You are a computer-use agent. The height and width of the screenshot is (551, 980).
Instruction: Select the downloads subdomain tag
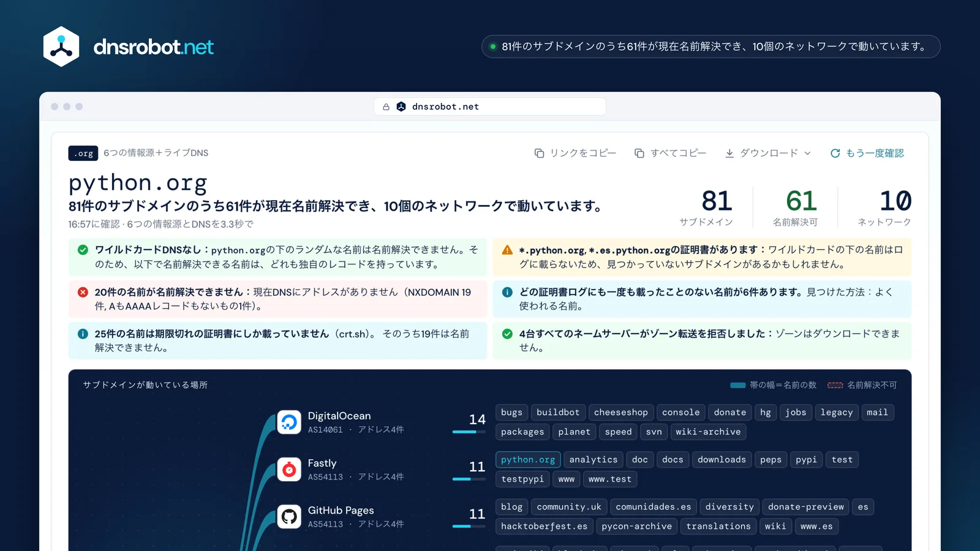pyautogui.click(x=722, y=460)
